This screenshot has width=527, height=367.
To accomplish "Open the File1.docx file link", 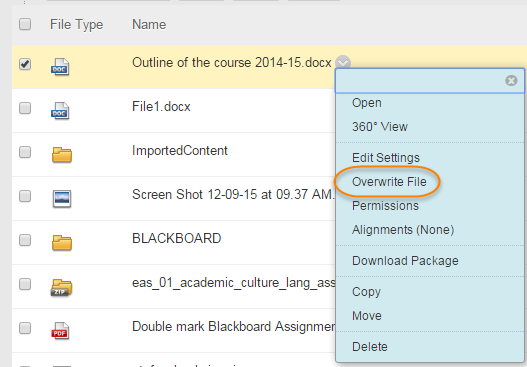I will pyautogui.click(x=161, y=107).
